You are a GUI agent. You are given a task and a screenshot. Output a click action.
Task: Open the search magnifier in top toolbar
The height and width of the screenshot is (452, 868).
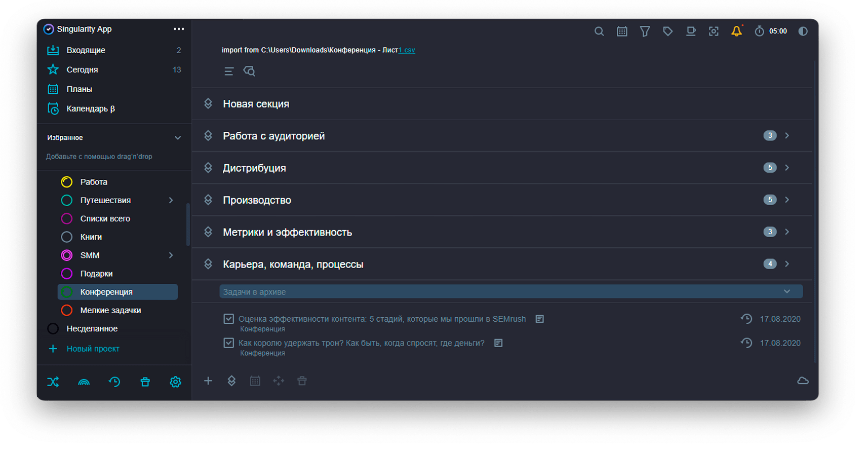[599, 31]
